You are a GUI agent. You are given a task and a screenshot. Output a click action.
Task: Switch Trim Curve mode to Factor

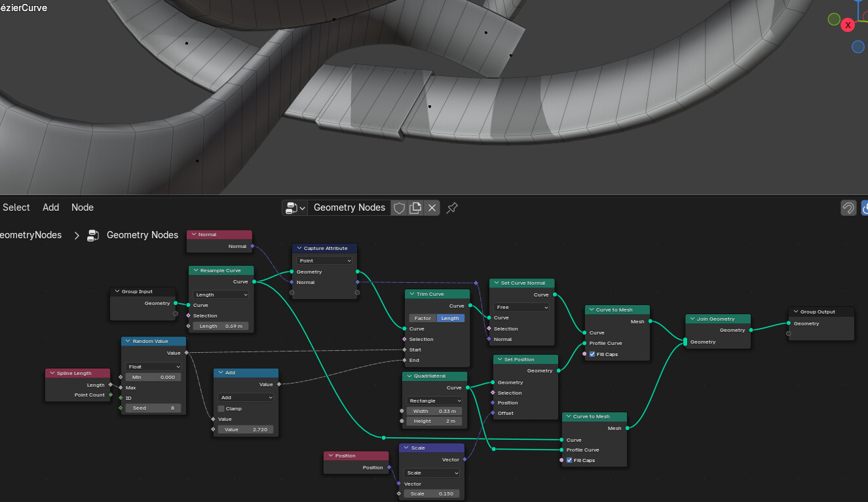(423, 318)
